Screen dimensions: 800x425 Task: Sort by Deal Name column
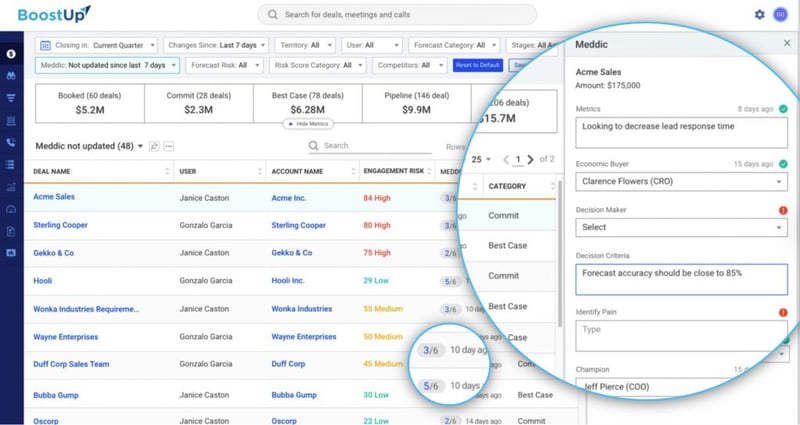(167, 171)
